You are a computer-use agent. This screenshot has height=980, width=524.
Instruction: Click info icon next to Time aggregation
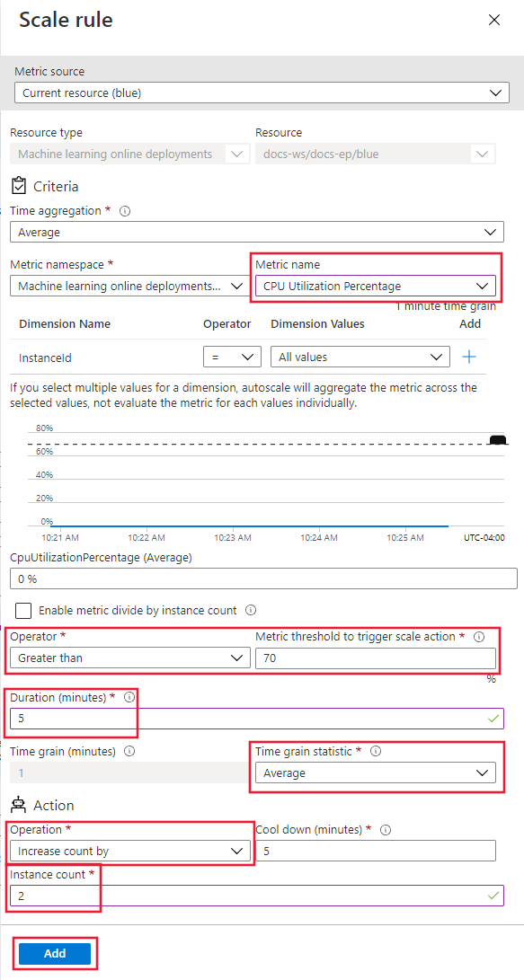tap(124, 211)
